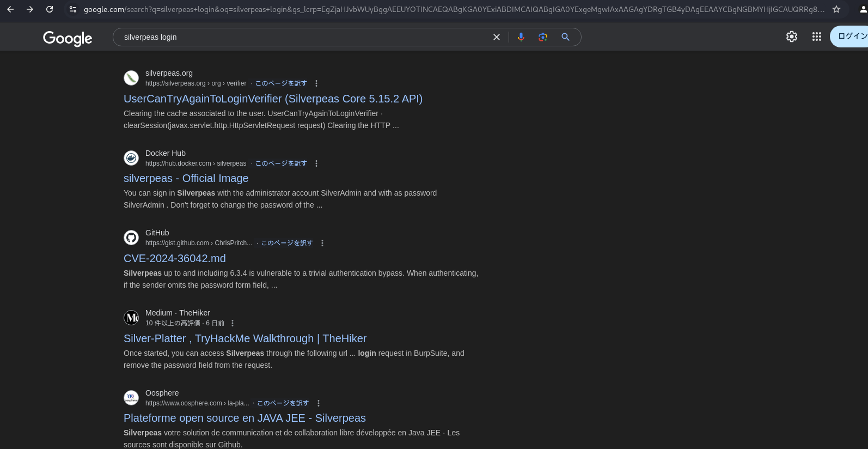
Task: Open the silverpeas - Official Image link
Action: click(186, 178)
